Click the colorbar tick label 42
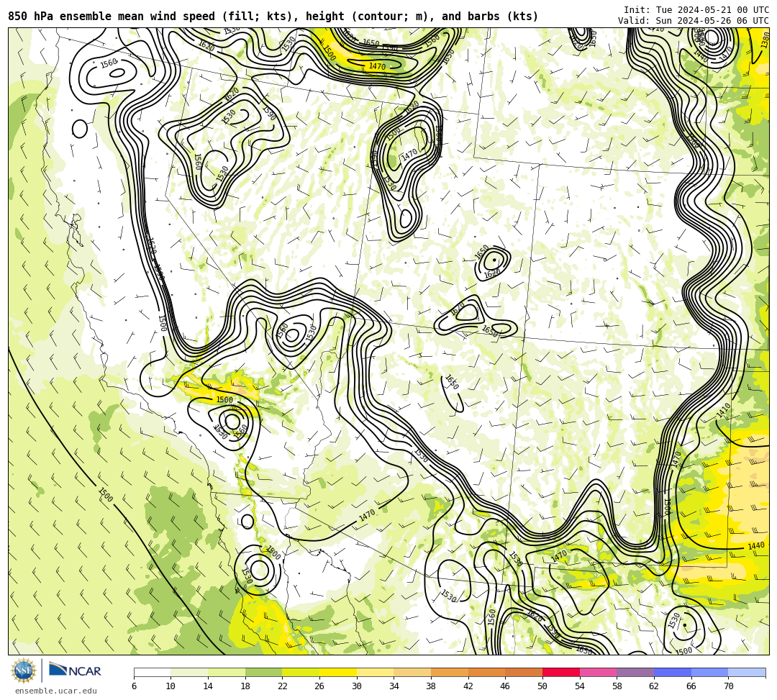Viewport: 777px width, 700px height. pyautogui.click(x=468, y=686)
